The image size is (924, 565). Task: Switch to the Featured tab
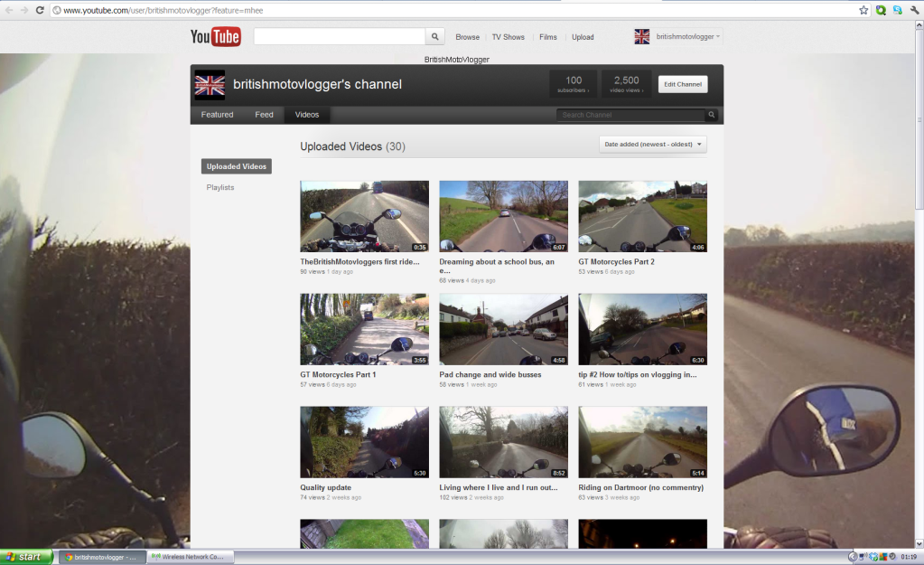(x=217, y=115)
